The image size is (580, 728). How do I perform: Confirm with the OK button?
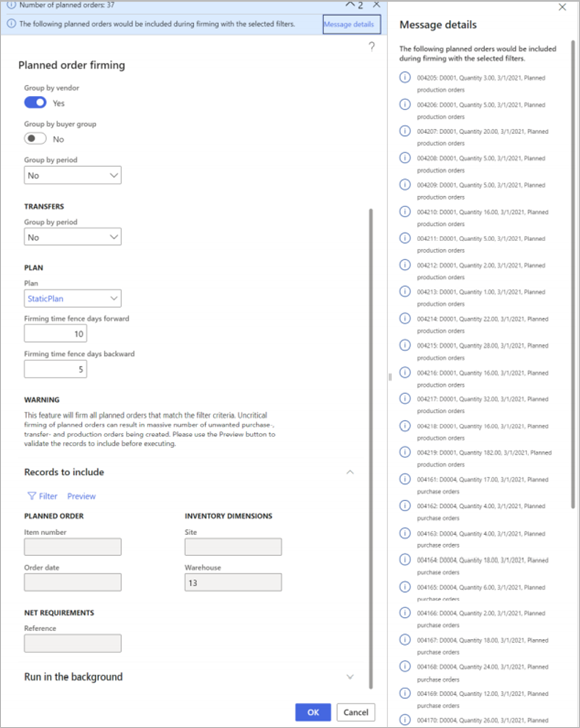313,712
